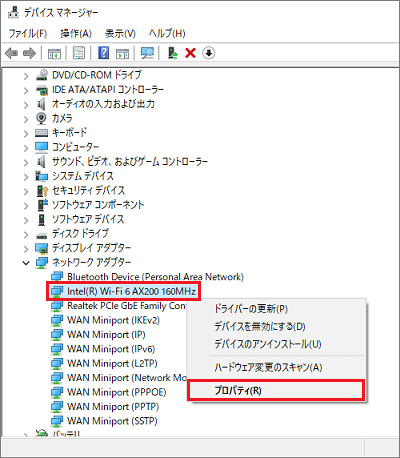Expand the ディスク ドライブ node
Viewport: 400px width, 458px height.
26,235
